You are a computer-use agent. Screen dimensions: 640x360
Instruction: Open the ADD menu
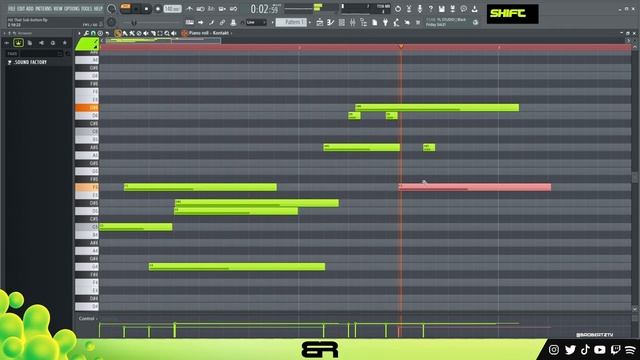[30, 8]
